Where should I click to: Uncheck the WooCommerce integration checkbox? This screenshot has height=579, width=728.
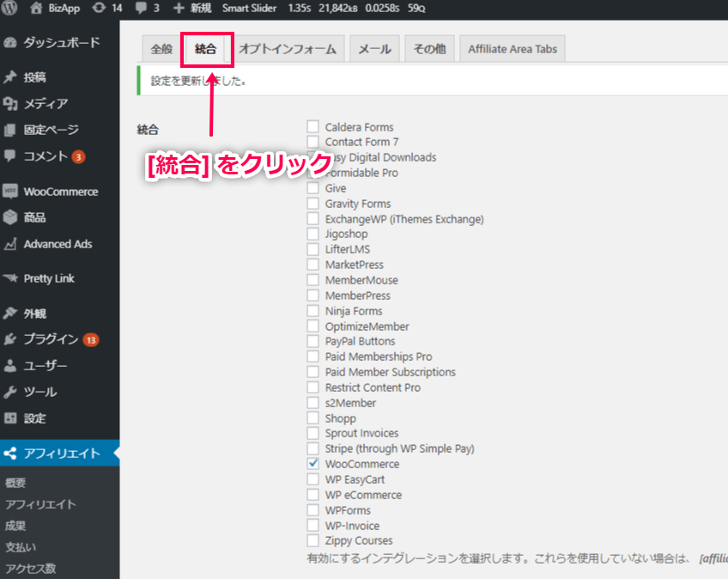(313, 463)
